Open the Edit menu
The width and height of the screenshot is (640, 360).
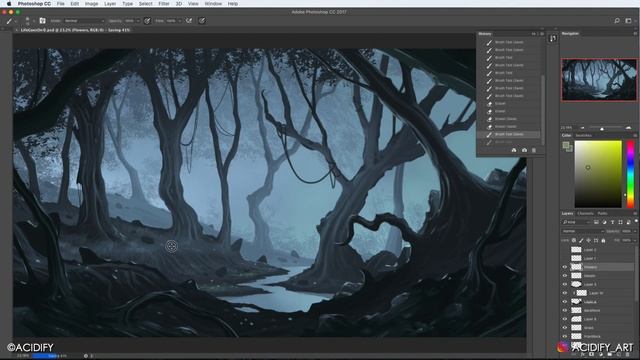pos(75,4)
